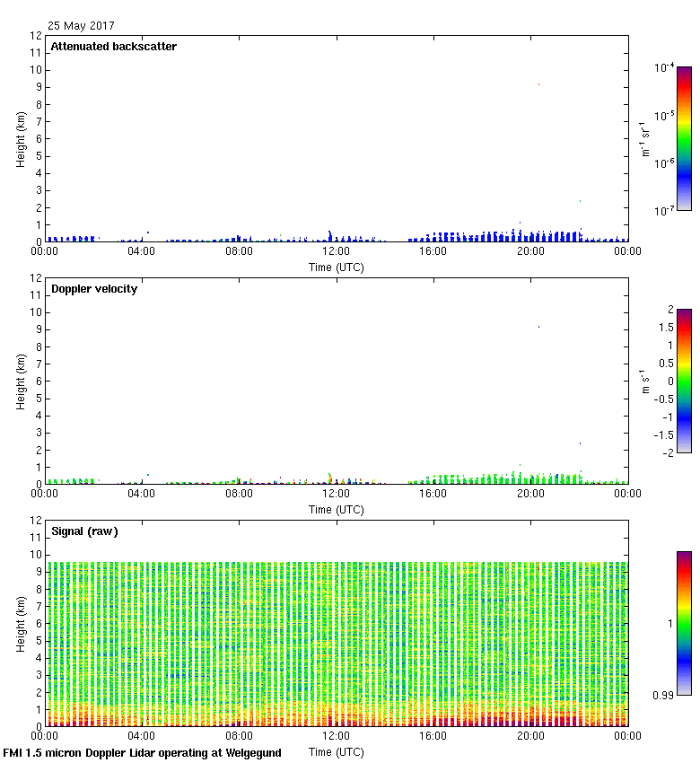700x763 pixels.
Task: Select the "Signal (raw)" panel title
Action: 84,531
